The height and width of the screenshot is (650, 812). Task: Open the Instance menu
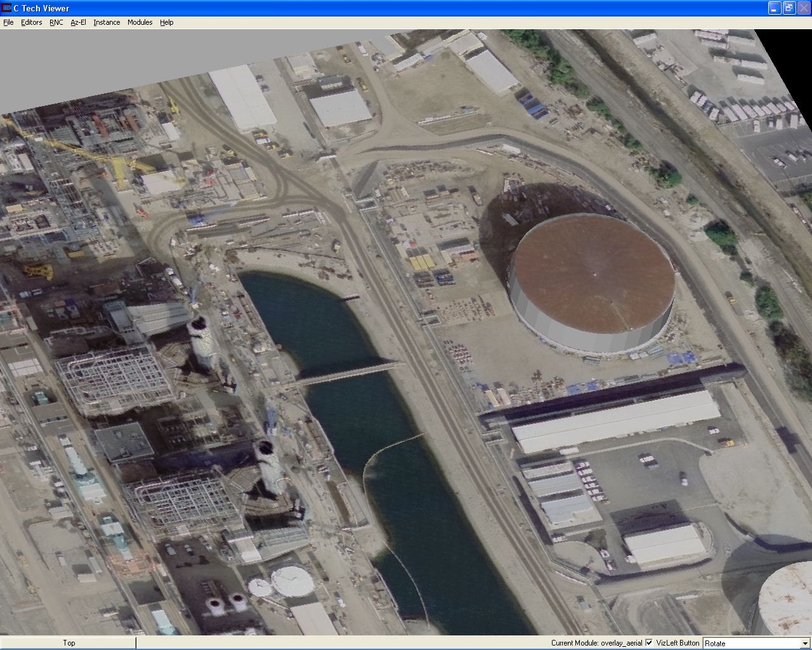106,22
